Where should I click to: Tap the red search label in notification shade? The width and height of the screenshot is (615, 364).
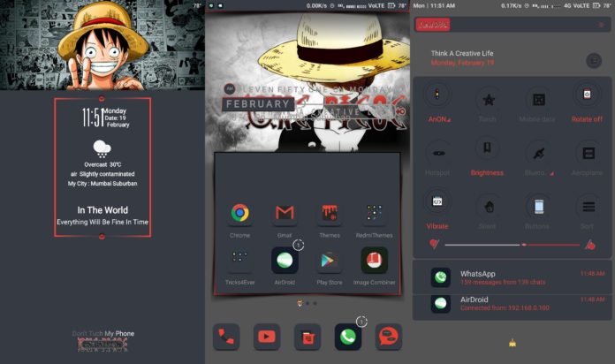pos(433,25)
